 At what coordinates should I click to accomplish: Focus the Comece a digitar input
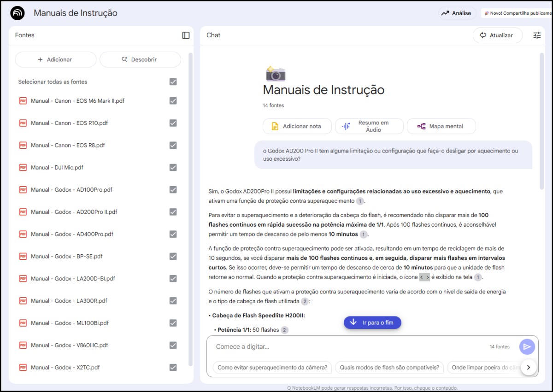(x=346, y=347)
